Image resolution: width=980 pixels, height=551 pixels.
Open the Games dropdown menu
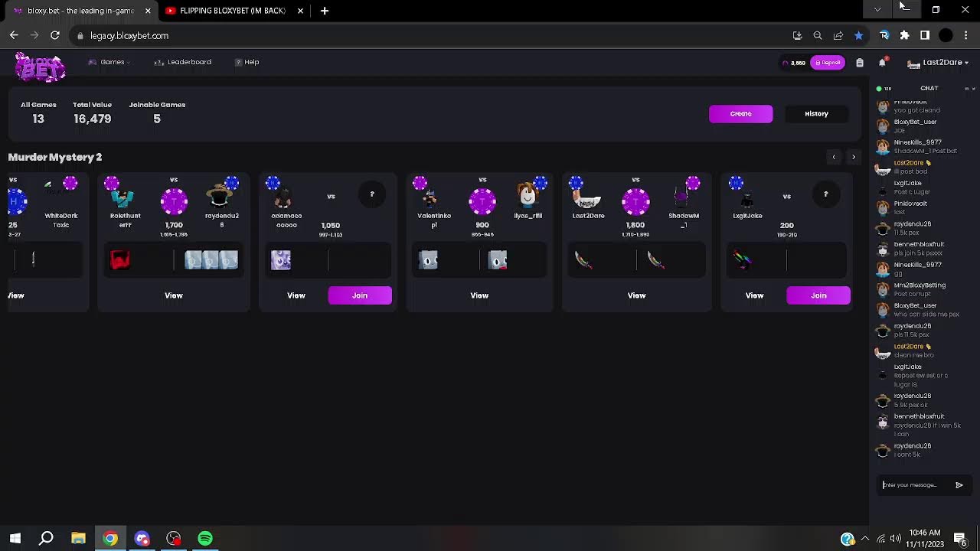click(x=109, y=62)
